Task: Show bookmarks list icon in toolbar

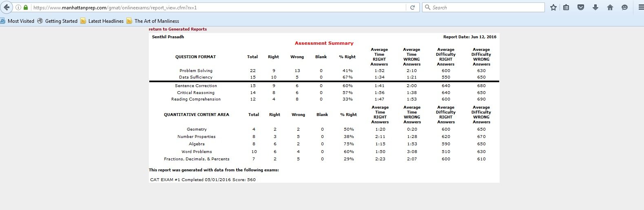Action: [566, 7]
